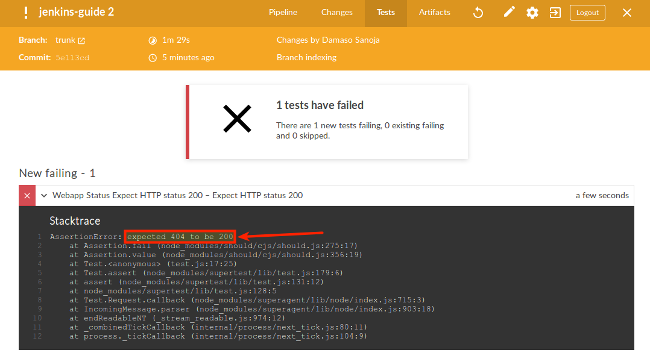Select the Tests tab
650x362 pixels.
[386, 13]
